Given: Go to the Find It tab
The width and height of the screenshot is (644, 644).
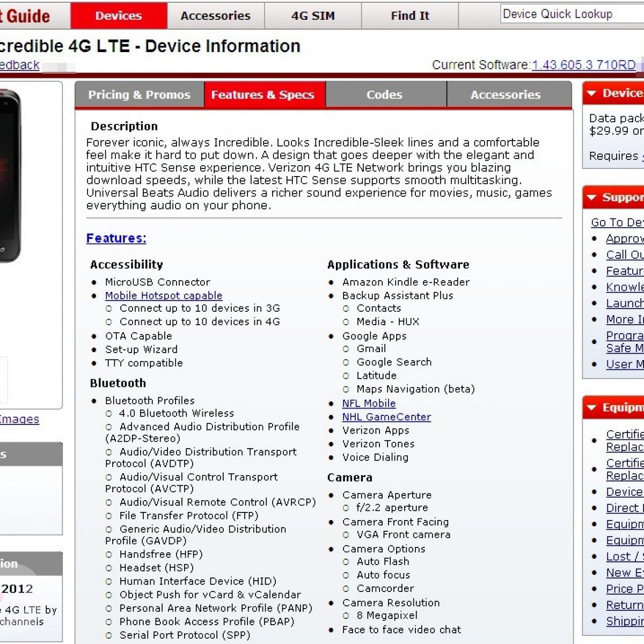Looking at the screenshot, I should point(410,16).
